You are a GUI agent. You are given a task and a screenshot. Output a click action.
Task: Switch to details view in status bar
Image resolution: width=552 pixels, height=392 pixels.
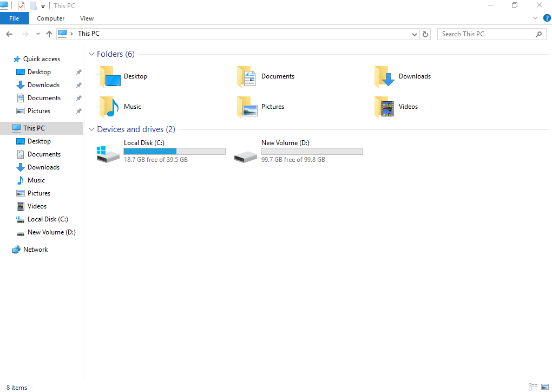[x=533, y=387]
